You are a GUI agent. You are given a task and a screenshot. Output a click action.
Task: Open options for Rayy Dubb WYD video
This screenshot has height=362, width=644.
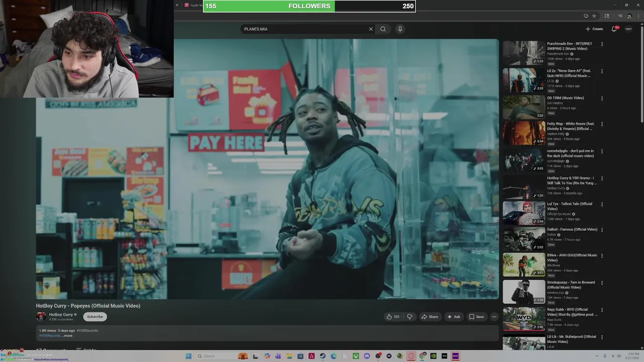pos(602,310)
